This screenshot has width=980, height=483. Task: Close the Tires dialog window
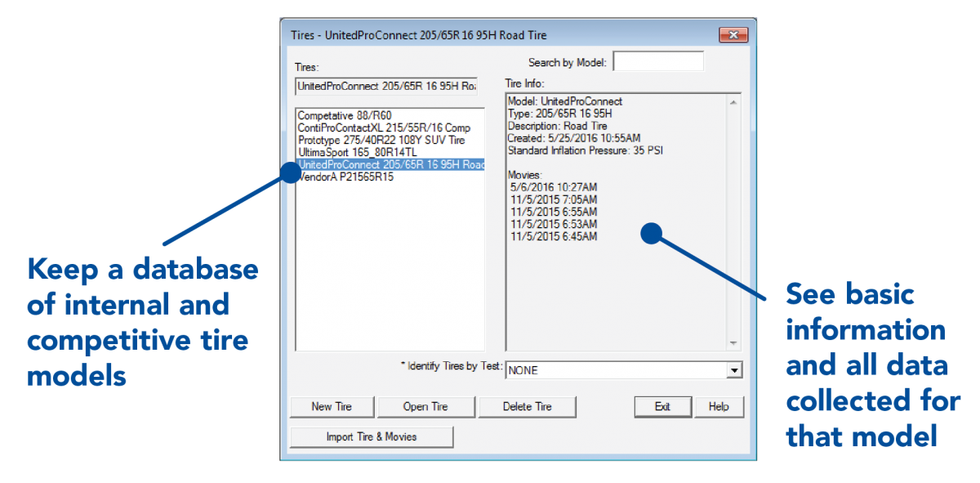point(733,35)
